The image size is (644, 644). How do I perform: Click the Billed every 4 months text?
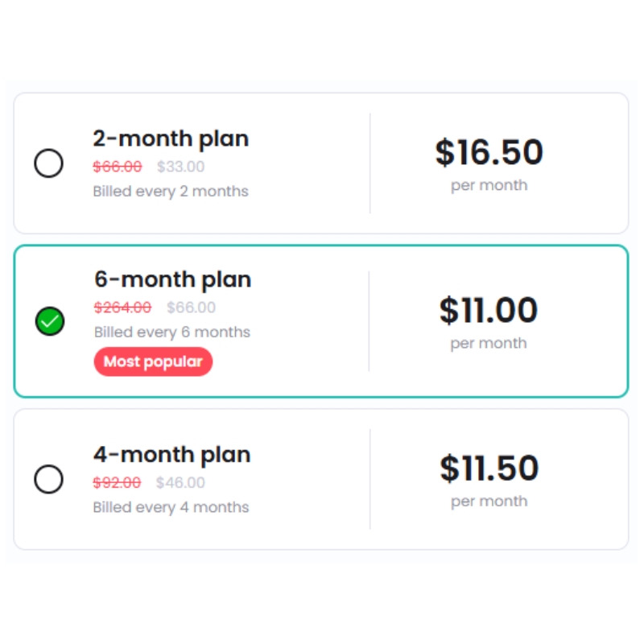171,507
